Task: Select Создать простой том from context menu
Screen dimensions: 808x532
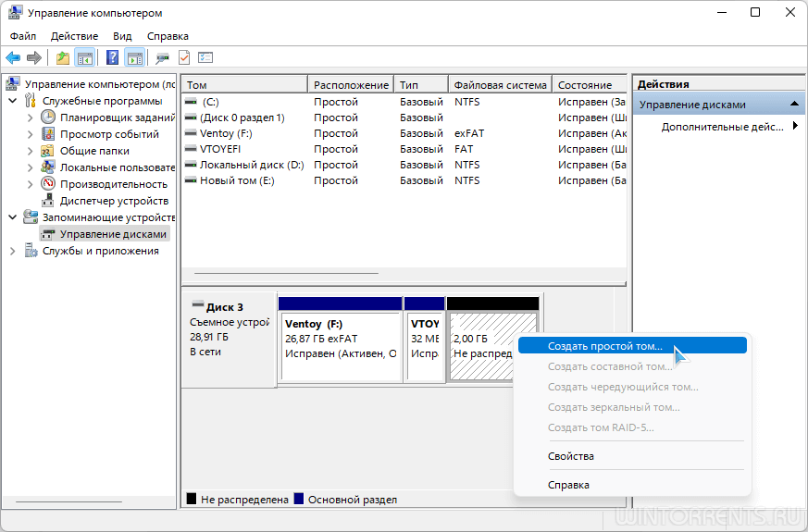Action: [x=604, y=346]
